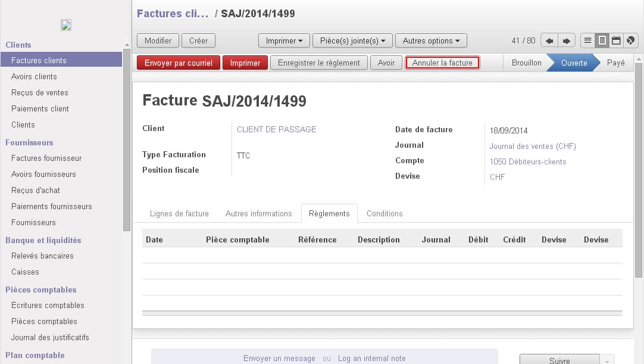Open Log an internal note

372,359
